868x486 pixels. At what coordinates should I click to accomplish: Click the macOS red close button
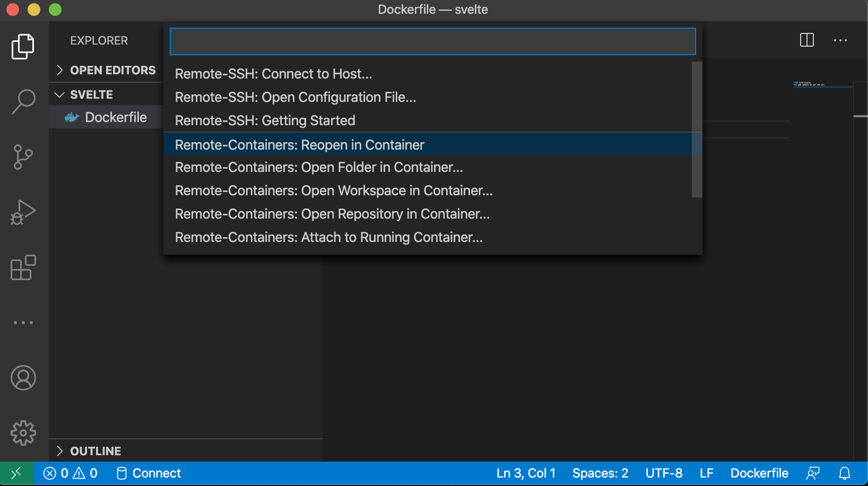click(x=13, y=10)
